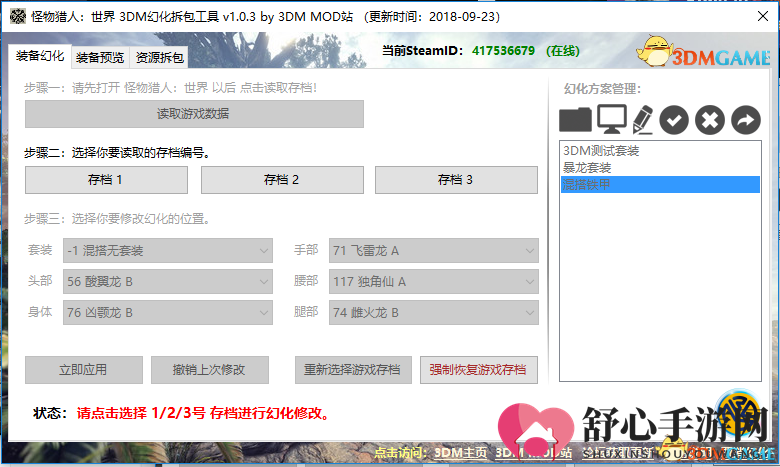780x467 pixels.
Task: Switch to the 装备预览 tab
Action: point(100,58)
